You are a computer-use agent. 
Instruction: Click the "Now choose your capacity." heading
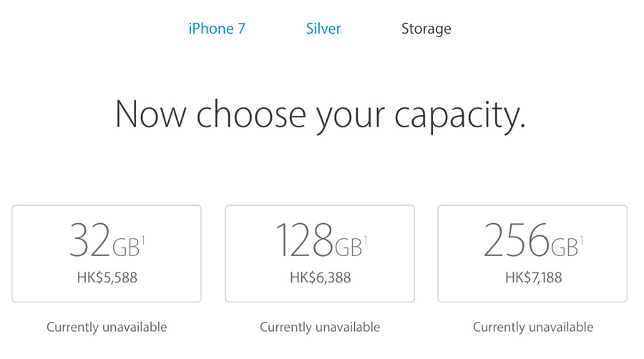pyautogui.click(x=321, y=114)
